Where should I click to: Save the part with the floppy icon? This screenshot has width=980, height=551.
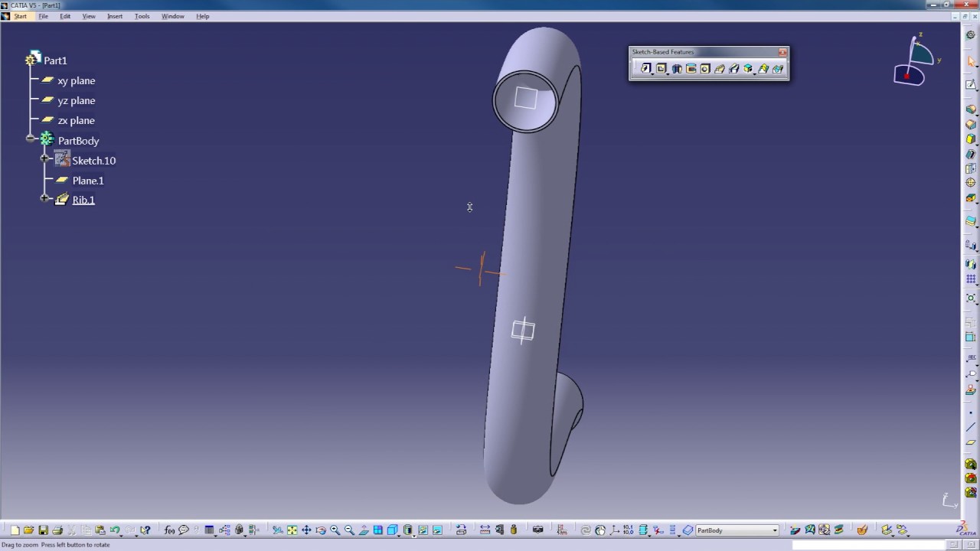[43, 530]
